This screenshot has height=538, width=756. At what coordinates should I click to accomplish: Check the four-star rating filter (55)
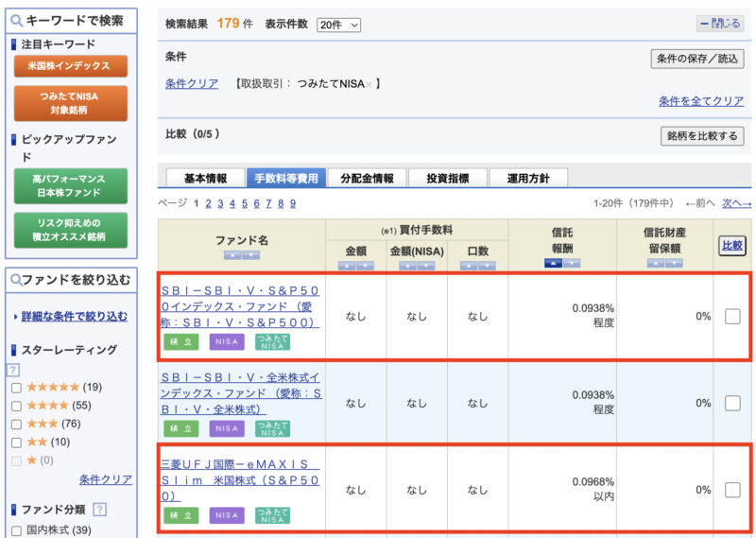16,406
